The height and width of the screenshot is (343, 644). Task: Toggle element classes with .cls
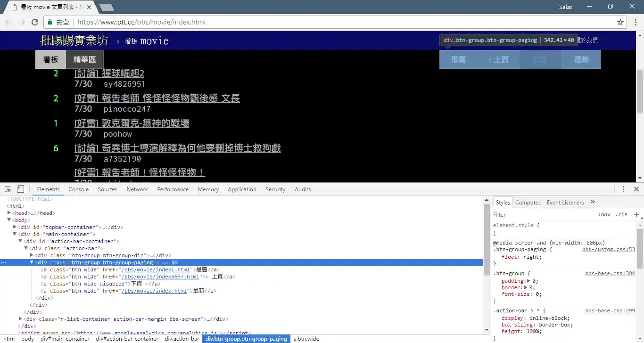point(621,214)
